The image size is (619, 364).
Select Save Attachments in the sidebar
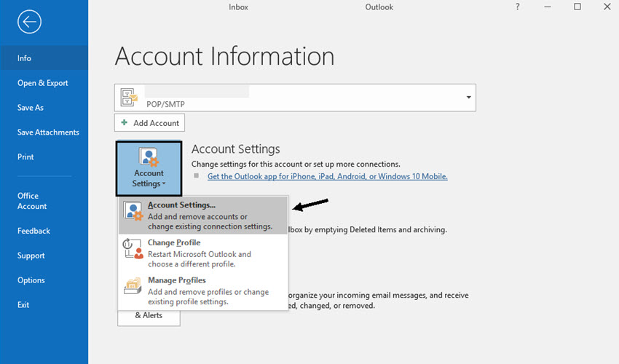point(48,132)
